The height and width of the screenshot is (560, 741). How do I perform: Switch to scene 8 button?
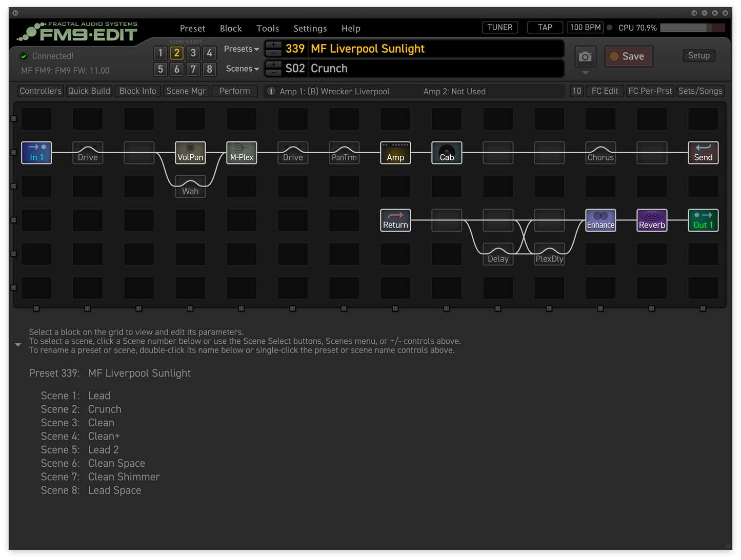[209, 69]
